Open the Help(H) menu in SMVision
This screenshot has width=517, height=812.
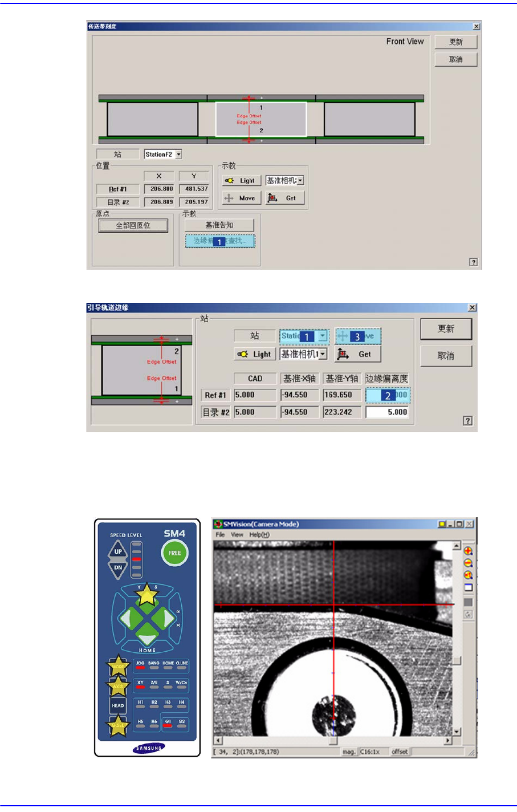tap(259, 535)
